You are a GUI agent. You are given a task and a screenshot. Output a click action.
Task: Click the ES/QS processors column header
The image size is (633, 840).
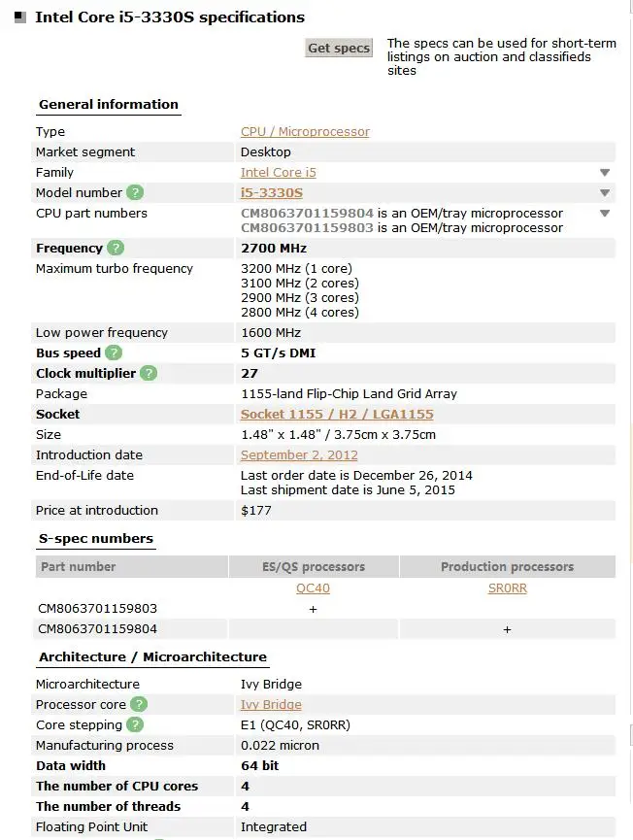pyautogui.click(x=314, y=567)
